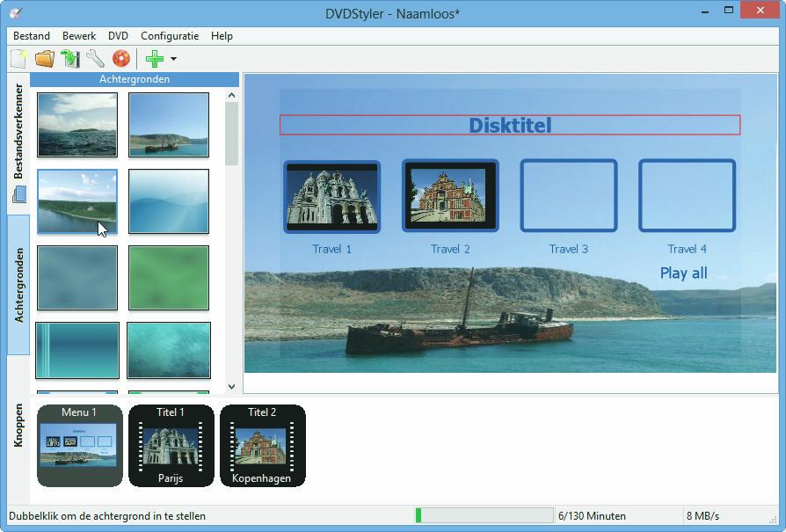Open the Configuratie menu
786x532 pixels.
point(170,36)
